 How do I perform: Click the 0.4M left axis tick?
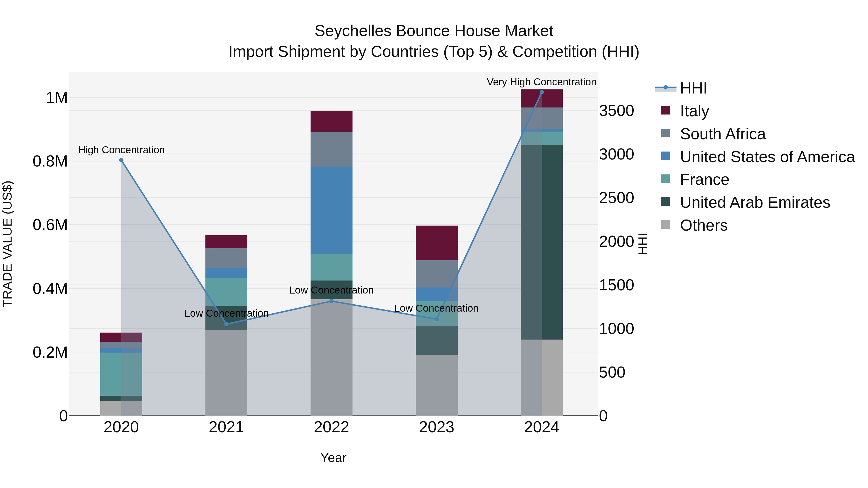[x=50, y=289]
